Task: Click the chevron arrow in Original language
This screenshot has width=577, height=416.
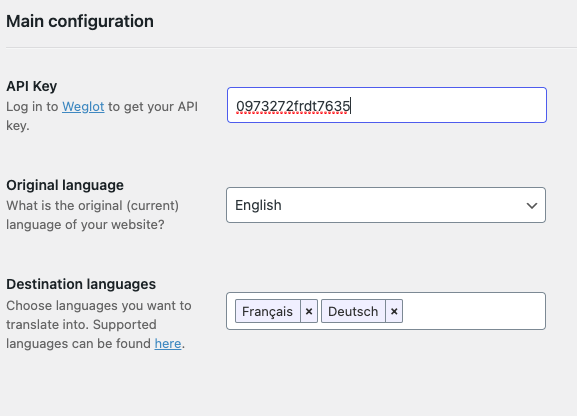Action: (x=532, y=205)
